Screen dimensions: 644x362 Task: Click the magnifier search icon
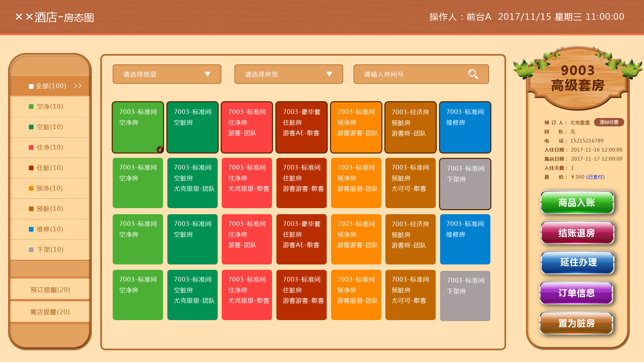(473, 74)
